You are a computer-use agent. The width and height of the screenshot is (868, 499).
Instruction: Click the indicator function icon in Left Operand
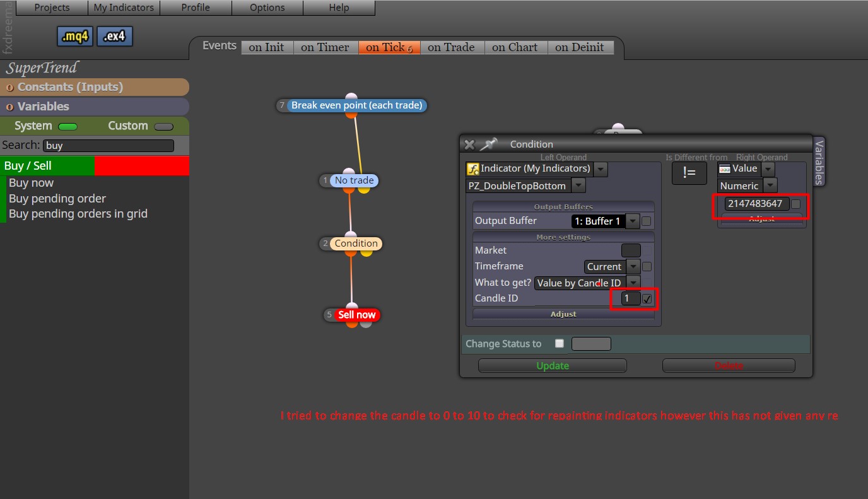tap(472, 169)
